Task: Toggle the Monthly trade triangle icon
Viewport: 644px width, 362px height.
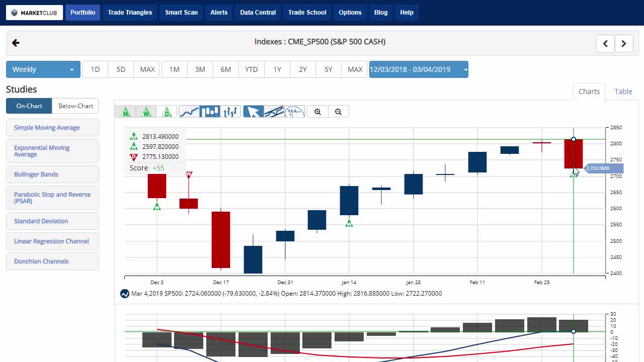Action: (x=126, y=112)
